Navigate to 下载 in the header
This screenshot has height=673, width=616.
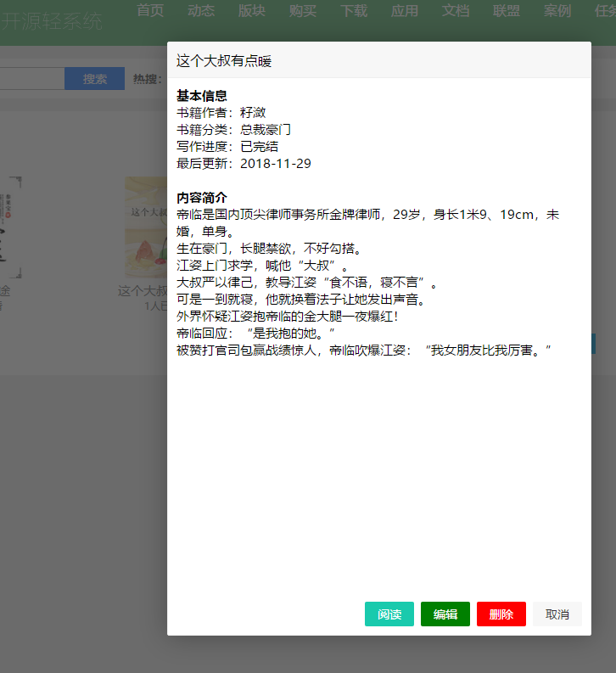click(x=354, y=11)
